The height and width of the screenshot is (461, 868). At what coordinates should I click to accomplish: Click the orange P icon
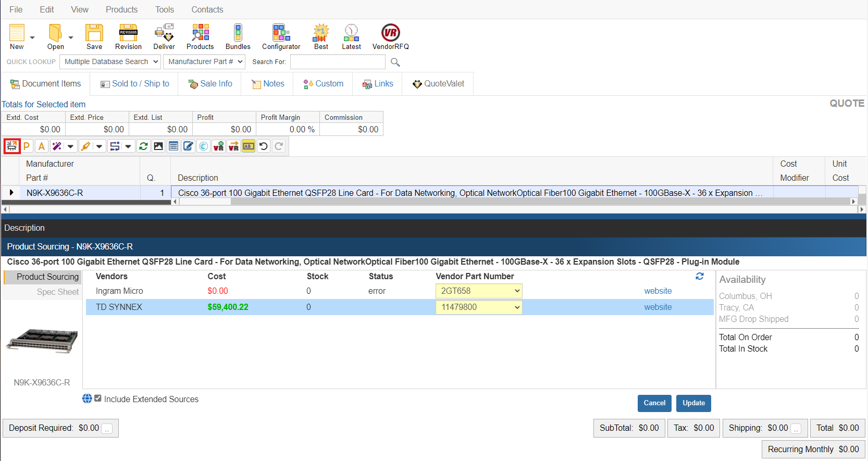coord(27,146)
